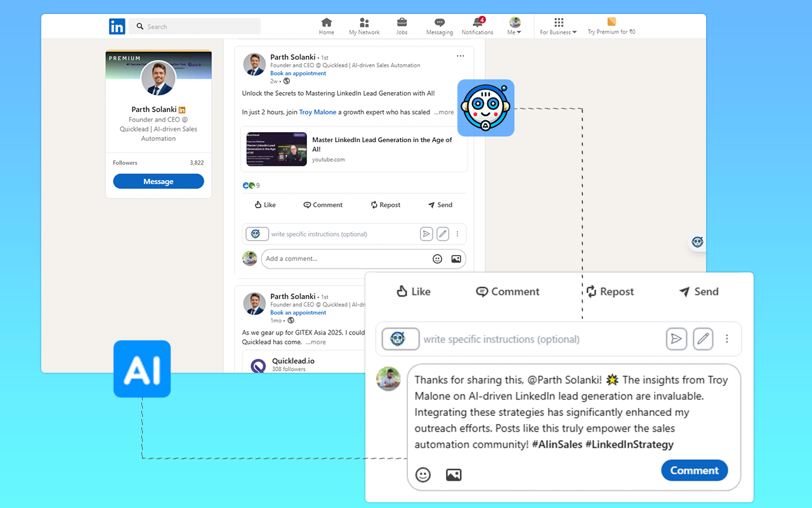
Task: Like the first post in the feed
Action: click(265, 204)
